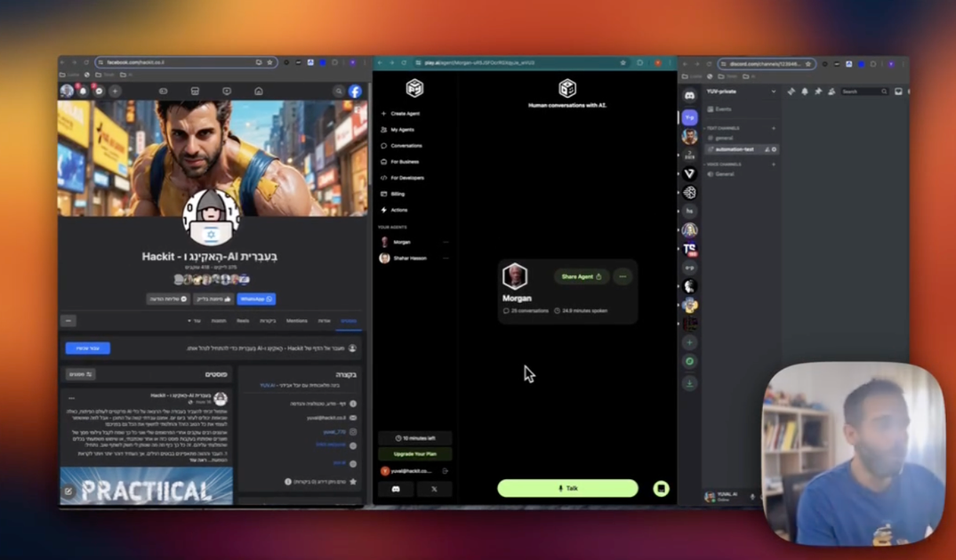The width and height of the screenshot is (956, 560).
Task: Select the Y-p server icon in Discord
Action: 689,117
